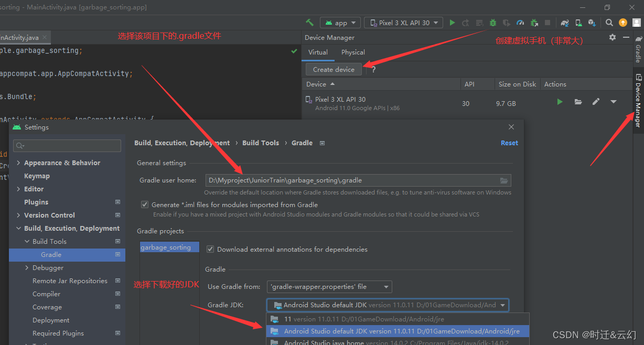The image size is (644, 345).
Task: Click the Gradle user home path field
Action: click(358, 180)
